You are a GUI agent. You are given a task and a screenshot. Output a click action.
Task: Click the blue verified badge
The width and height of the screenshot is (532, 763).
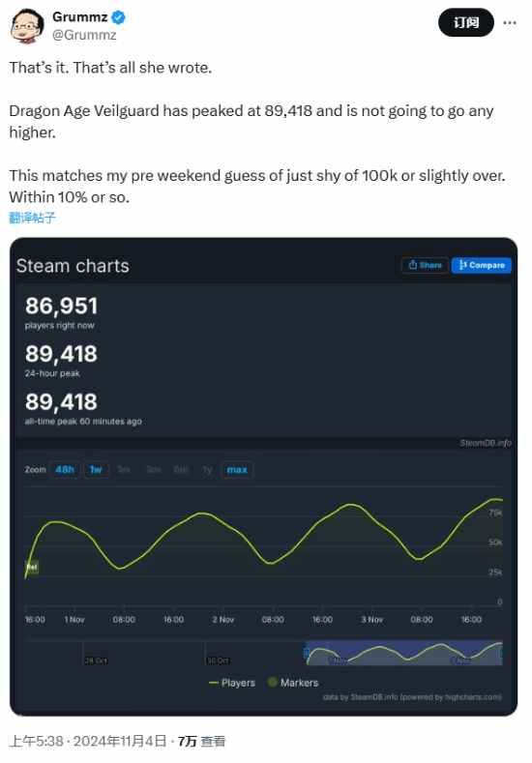click(119, 17)
